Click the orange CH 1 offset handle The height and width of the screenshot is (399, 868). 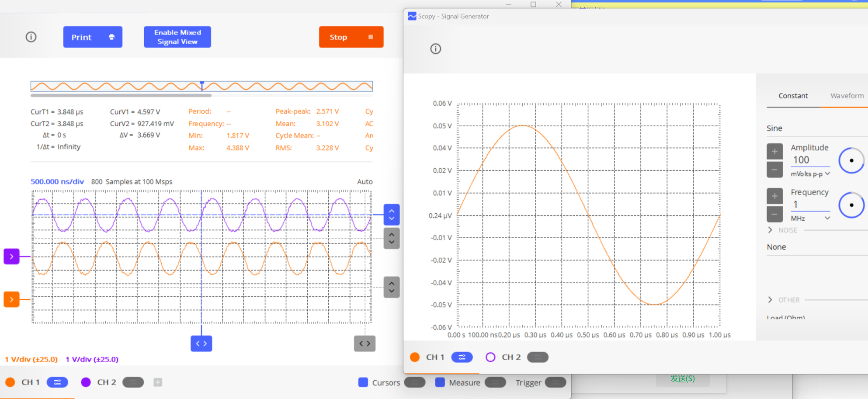point(12,300)
